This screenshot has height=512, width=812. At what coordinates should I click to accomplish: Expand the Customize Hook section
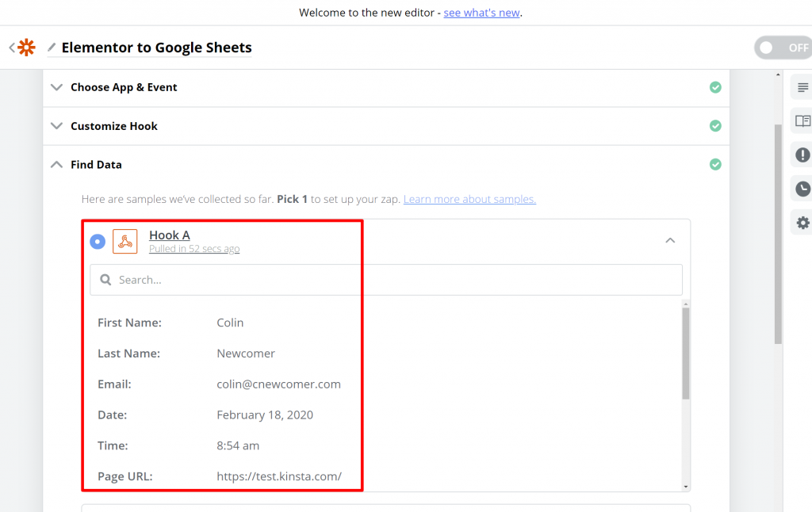(x=56, y=126)
